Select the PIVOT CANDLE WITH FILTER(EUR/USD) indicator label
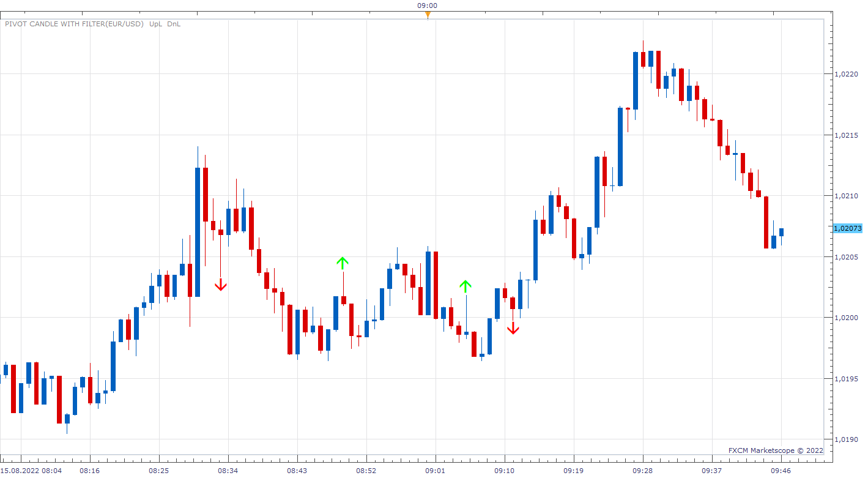 pos(74,24)
